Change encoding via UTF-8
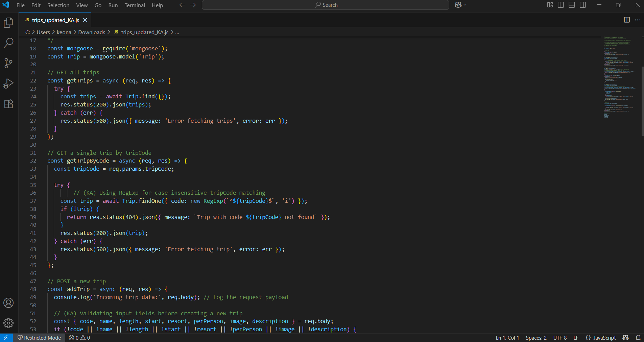The width and height of the screenshot is (644, 342). pyautogui.click(x=560, y=338)
